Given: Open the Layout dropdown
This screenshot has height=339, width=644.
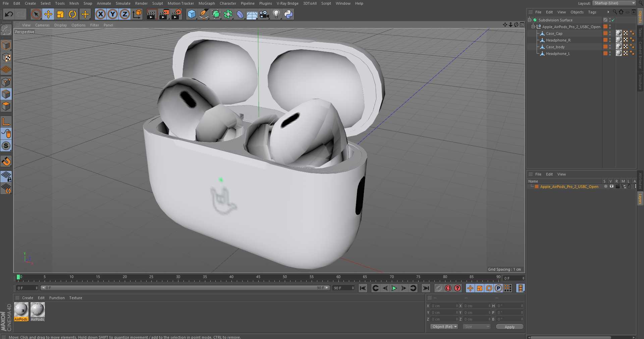Looking at the screenshot, I should pos(614,3).
